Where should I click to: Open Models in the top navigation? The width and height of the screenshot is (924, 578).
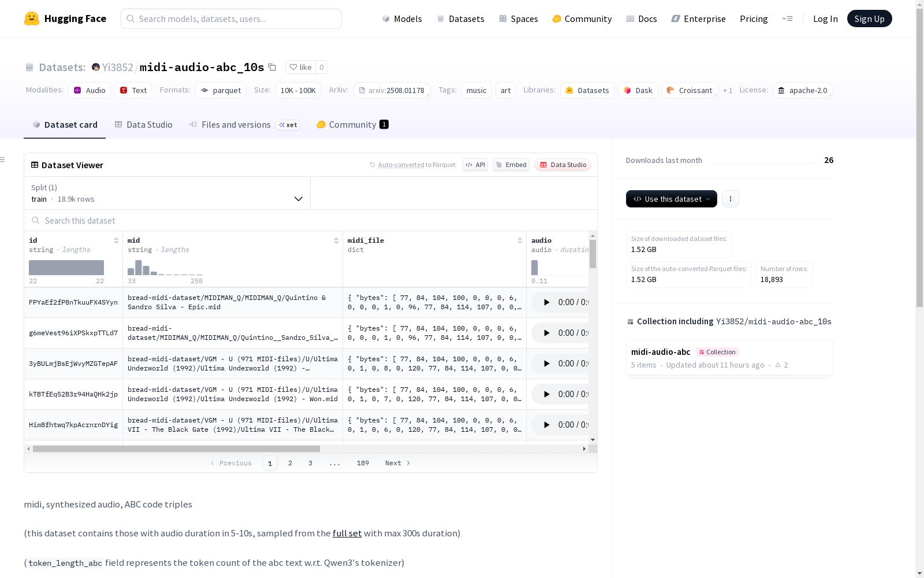pyautogui.click(x=402, y=18)
